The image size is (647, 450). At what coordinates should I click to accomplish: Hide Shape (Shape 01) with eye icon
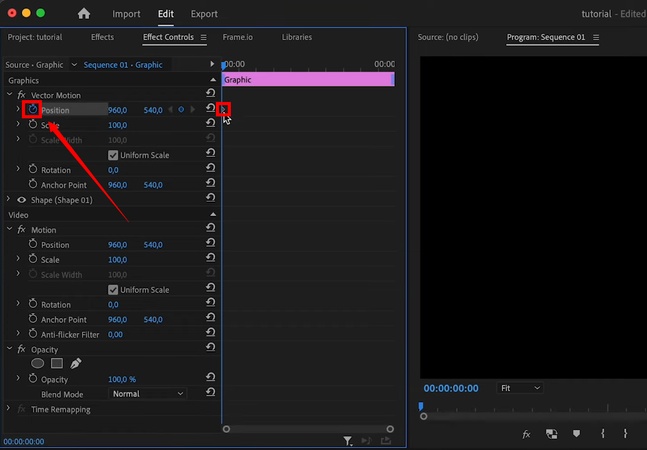21,200
